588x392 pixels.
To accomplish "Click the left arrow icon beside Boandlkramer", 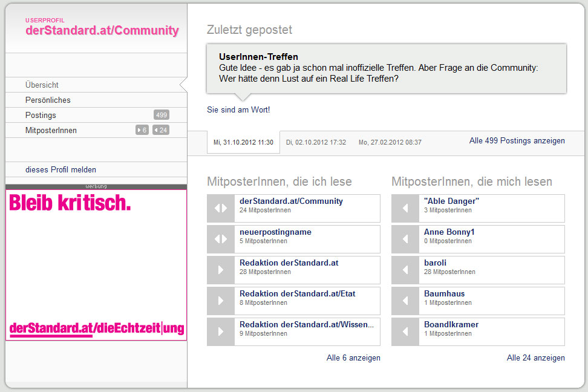I will (405, 332).
